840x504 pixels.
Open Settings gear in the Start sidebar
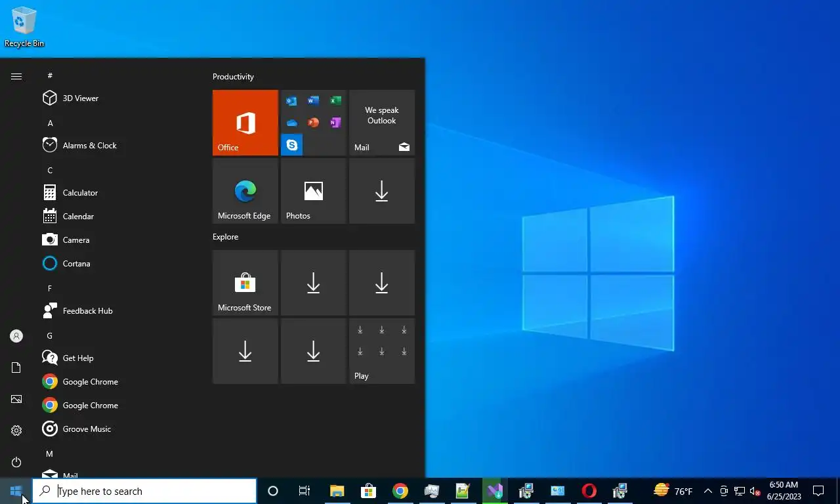click(16, 430)
